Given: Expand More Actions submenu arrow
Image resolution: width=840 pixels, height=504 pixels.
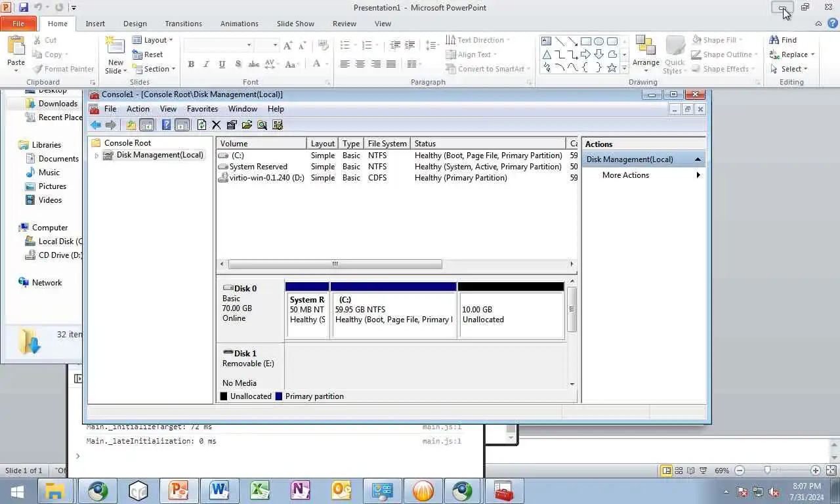Looking at the screenshot, I should click(698, 175).
